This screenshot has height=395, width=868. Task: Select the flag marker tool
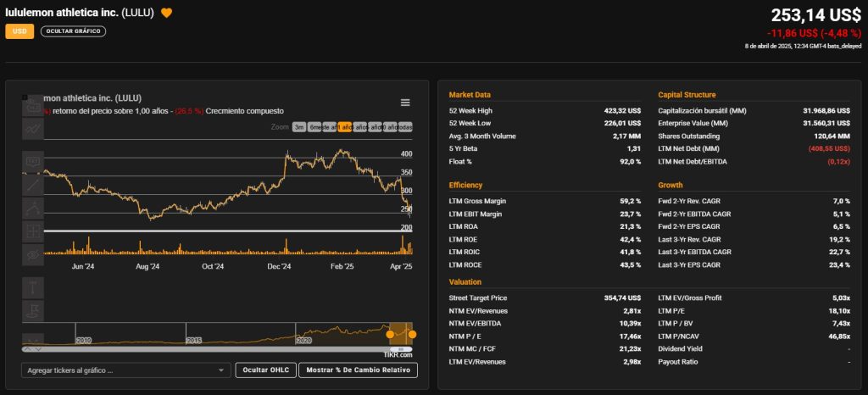click(33, 310)
